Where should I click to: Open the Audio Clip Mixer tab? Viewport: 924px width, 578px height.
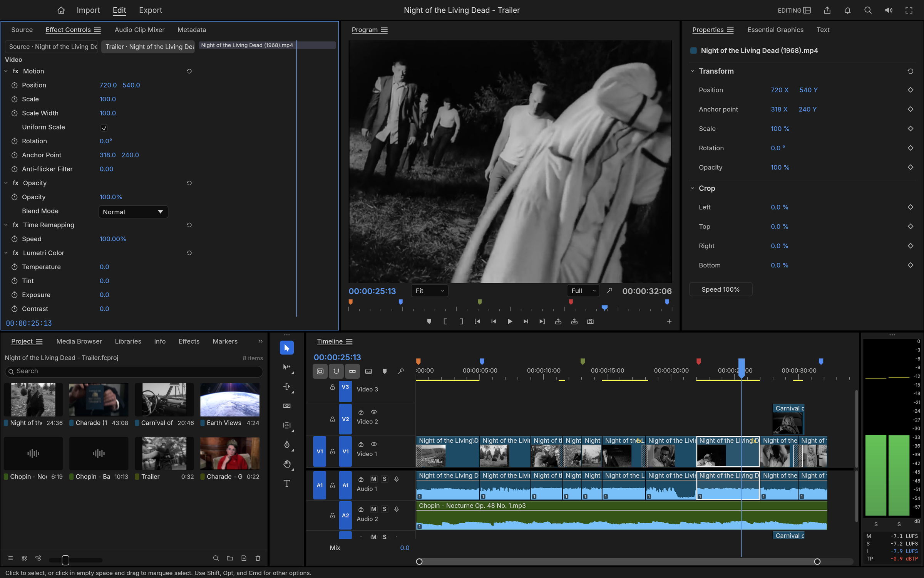(139, 30)
